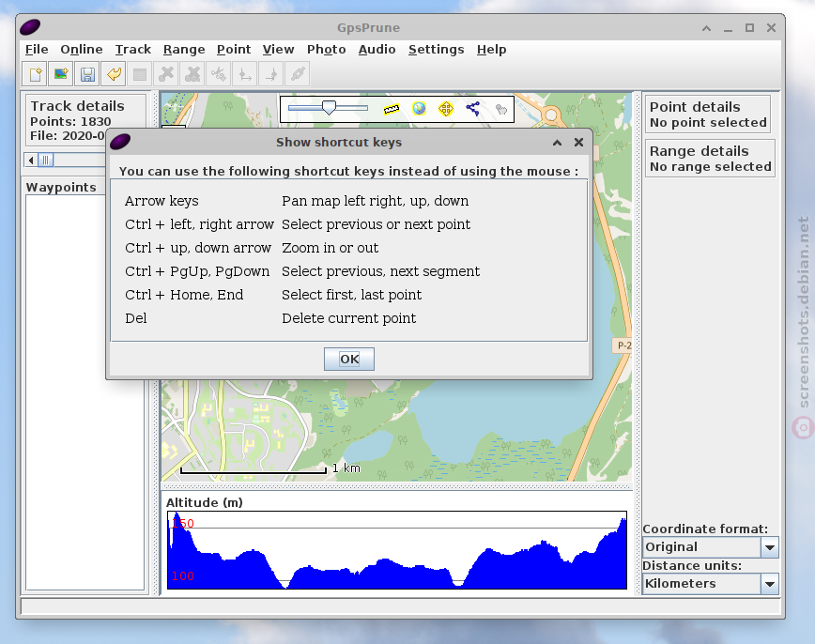Open the Range menu
This screenshot has height=644, width=815.
[x=184, y=50]
